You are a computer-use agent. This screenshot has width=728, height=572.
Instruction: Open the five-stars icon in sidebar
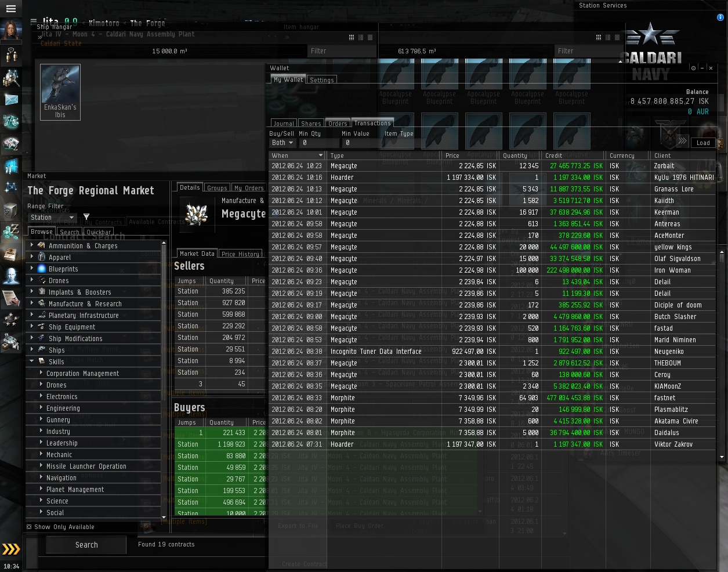pyautogui.click(x=11, y=320)
